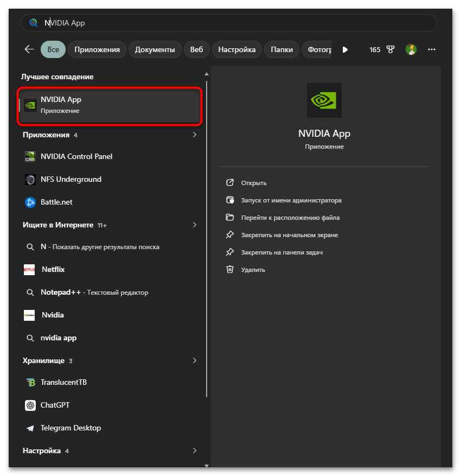Select the Telegram Desktop result text
461x476 pixels.
(71, 428)
